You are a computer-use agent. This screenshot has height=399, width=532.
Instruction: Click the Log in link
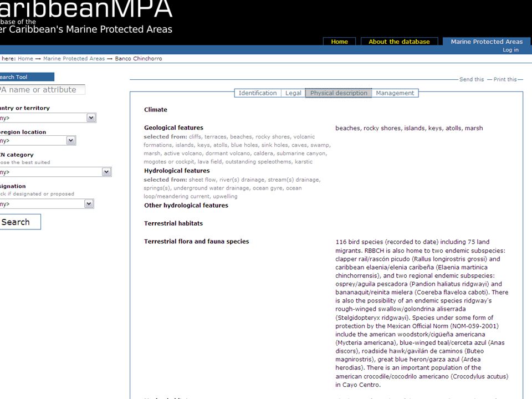510,50
